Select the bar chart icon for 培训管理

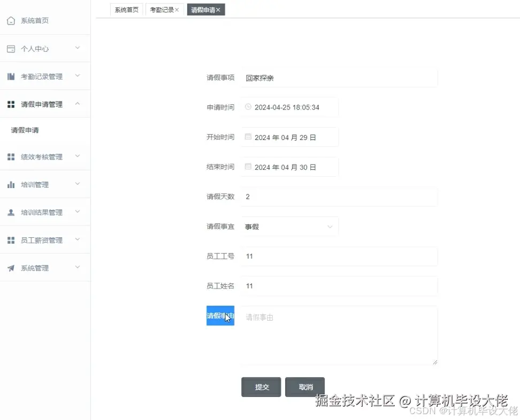point(12,184)
